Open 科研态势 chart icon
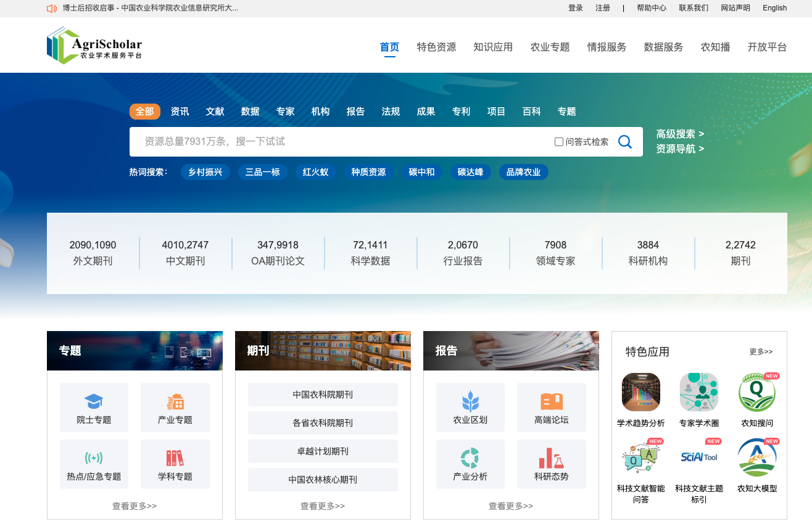Screen dimensions: 812x532 pos(552,458)
